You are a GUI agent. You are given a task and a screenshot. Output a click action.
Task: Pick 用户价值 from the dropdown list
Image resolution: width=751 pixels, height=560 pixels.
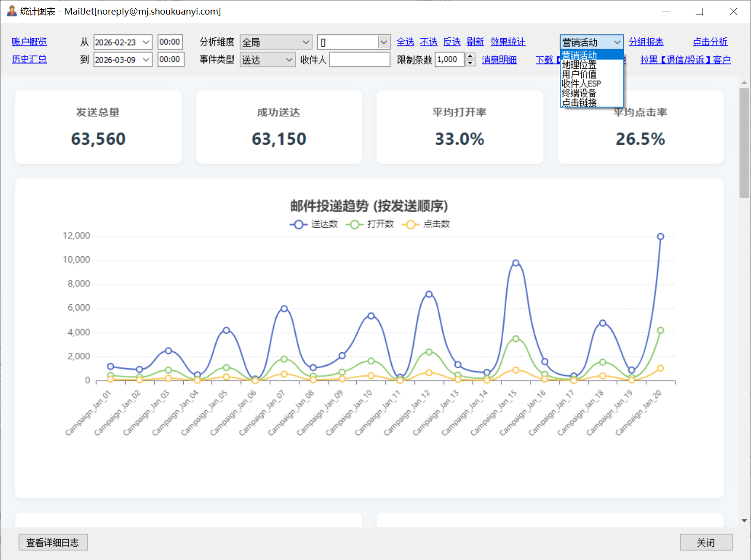[x=579, y=74]
